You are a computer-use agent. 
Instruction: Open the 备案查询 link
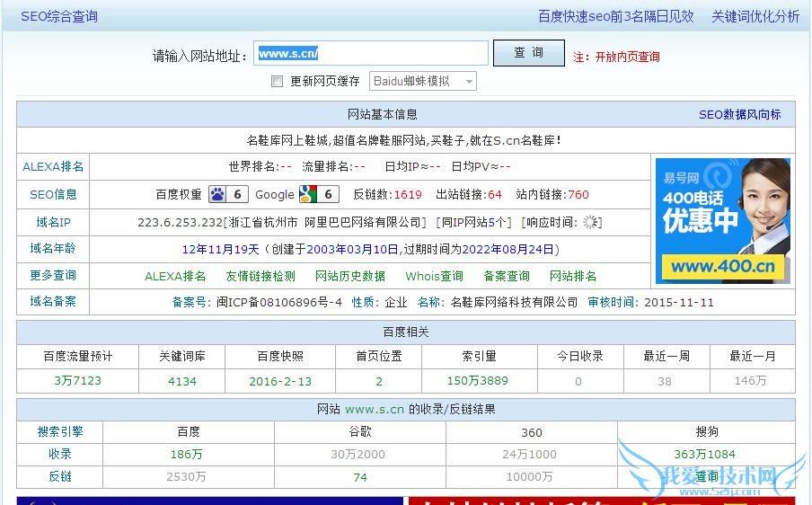(506, 276)
